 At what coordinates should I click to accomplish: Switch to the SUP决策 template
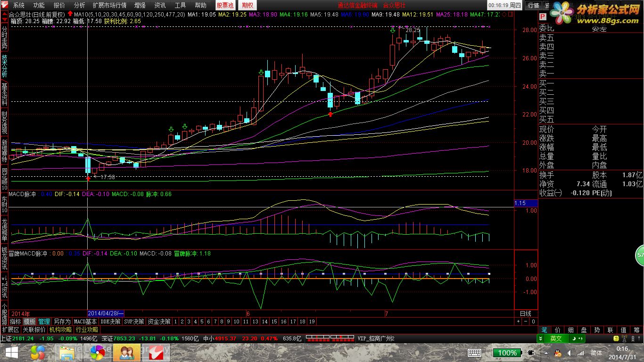(134, 321)
